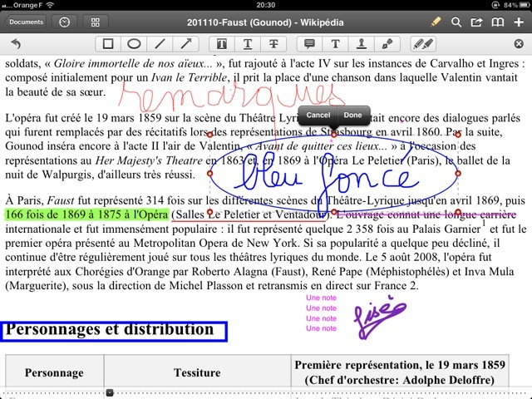Activate the text highlight tool
The image size is (532, 399).
(223, 43)
